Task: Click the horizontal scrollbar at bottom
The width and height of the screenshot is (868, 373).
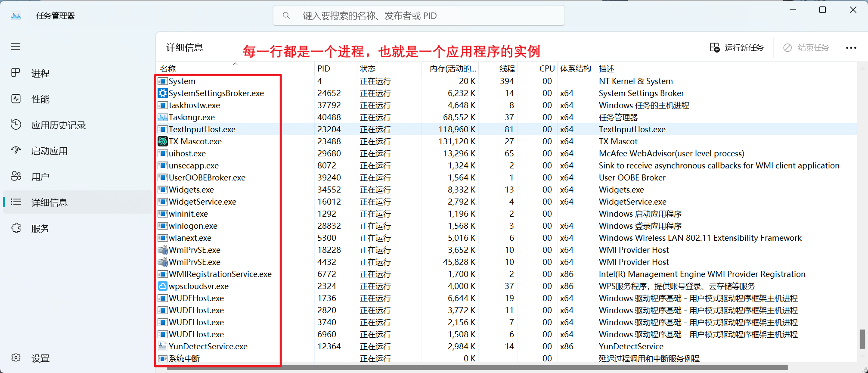Action: pos(477,368)
